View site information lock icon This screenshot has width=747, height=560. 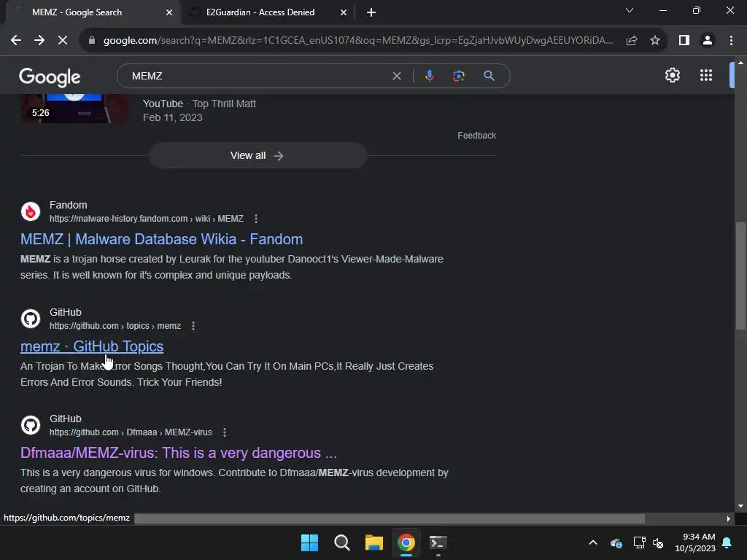coord(92,41)
